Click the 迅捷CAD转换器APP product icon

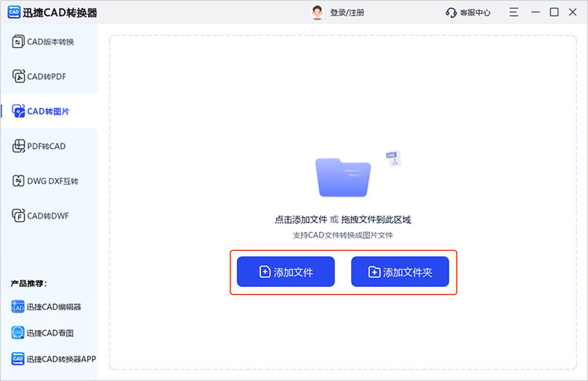[x=17, y=359]
